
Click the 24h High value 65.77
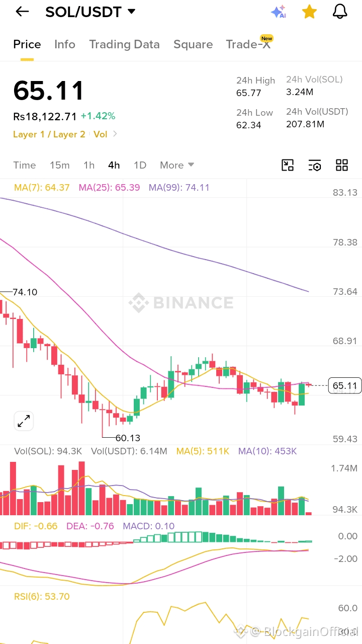[249, 93]
